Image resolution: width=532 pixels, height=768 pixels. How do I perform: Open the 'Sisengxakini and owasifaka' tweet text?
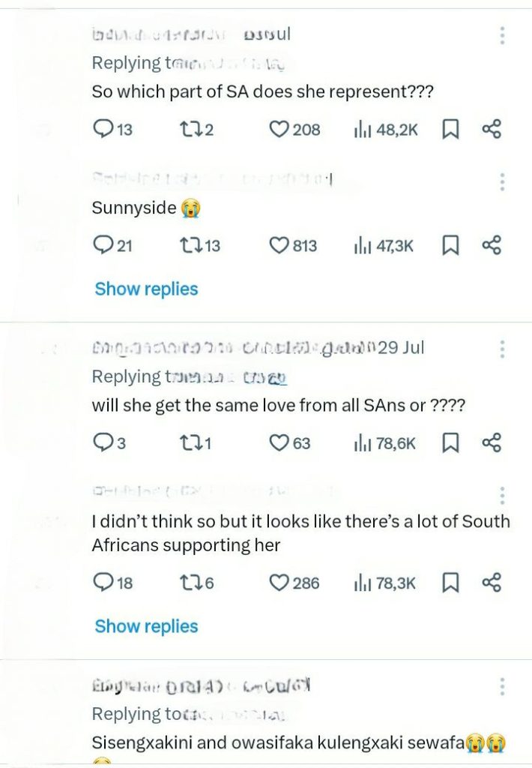pyautogui.click(x=277, y=743)
